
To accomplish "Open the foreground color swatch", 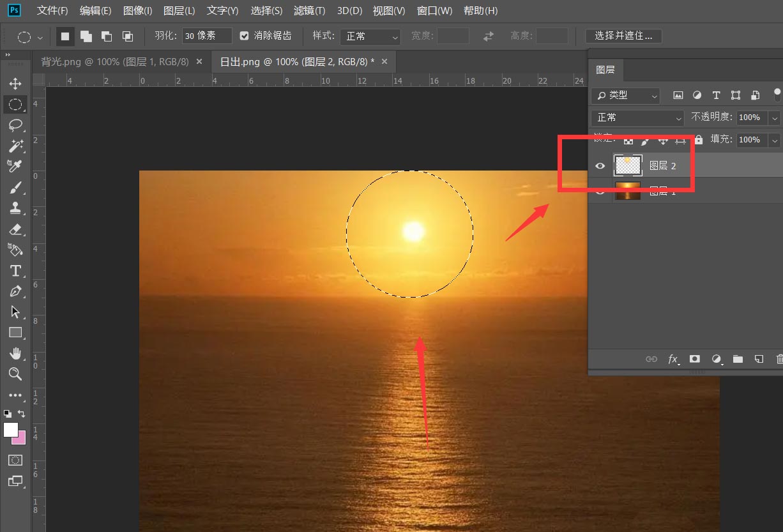I will pos(10,430).
